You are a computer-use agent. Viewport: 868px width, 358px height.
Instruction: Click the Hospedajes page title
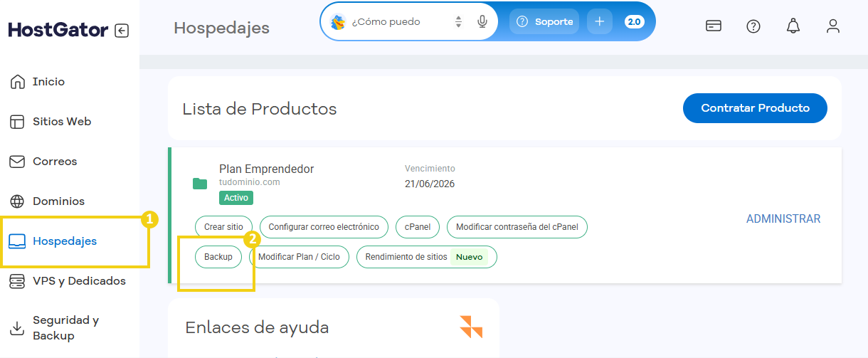[x=222, y=28]
